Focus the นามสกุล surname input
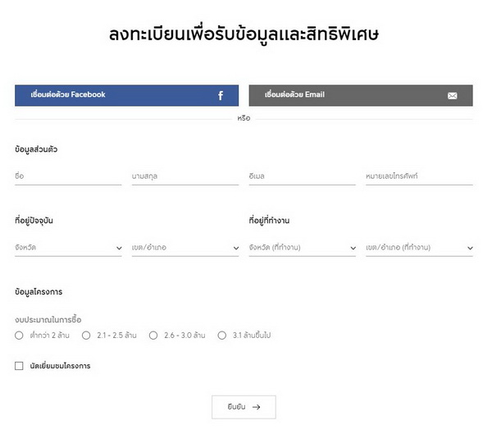 184,176
